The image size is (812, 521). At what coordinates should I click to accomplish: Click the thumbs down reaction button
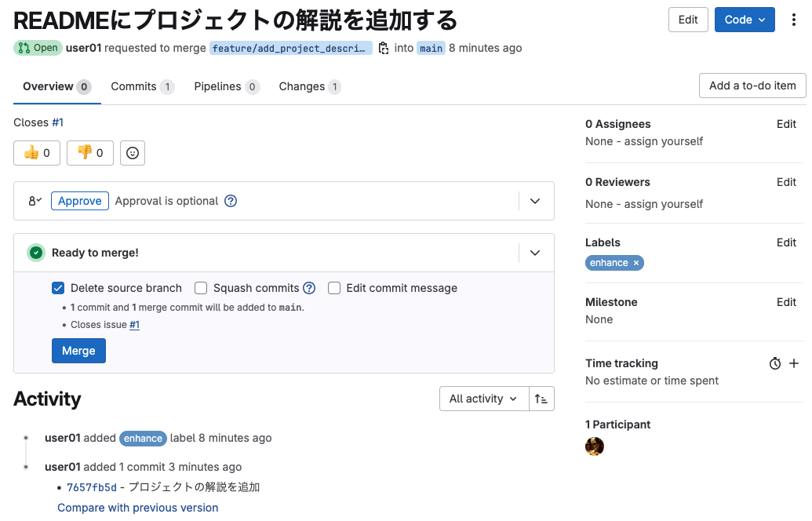[90, 153]
